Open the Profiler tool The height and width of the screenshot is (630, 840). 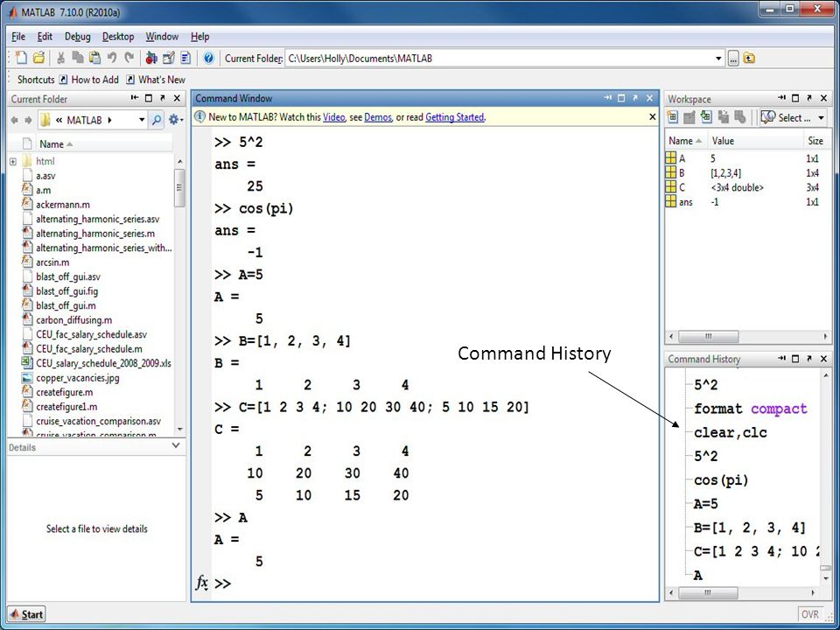pyautogui.click(x=185, y=58)
